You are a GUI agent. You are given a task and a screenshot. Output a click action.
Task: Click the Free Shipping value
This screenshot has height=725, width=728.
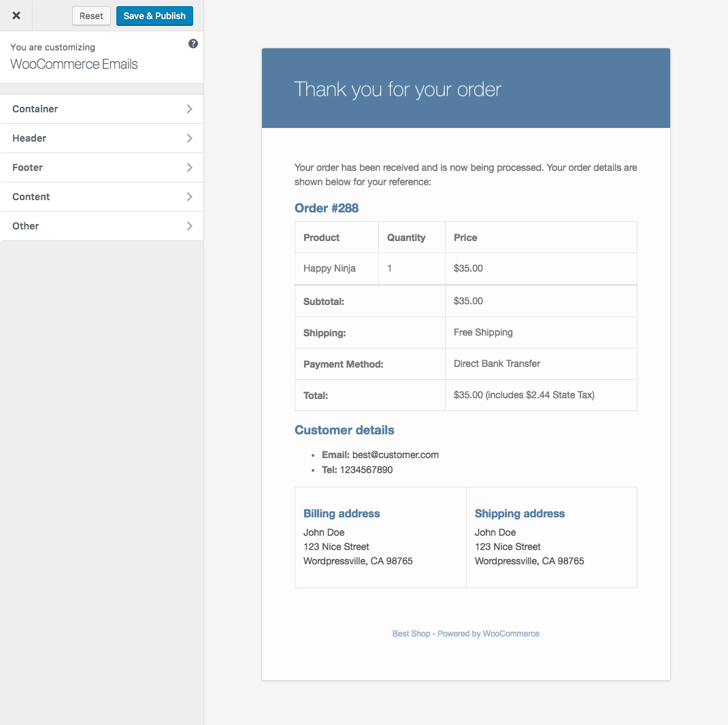coord(483,332)
